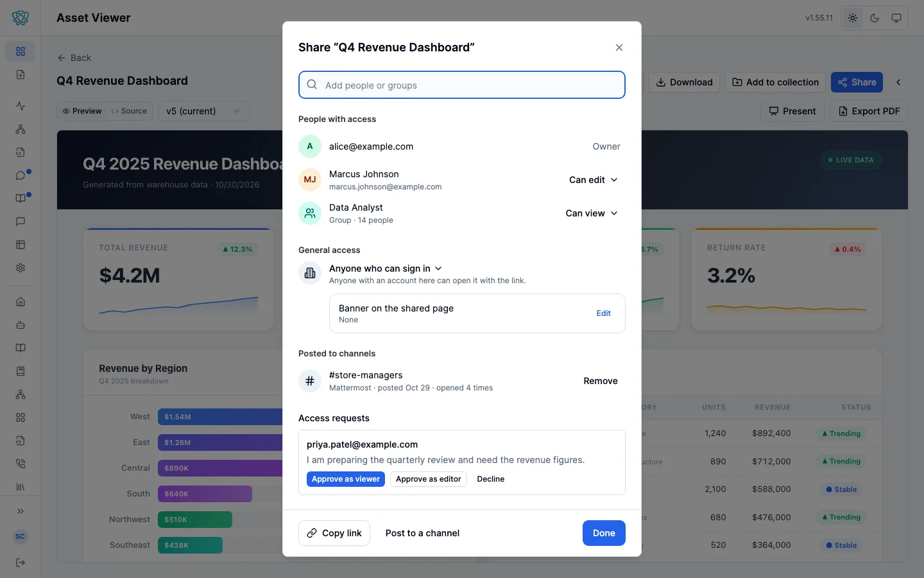
Task: Click the Add to collection button
Action: pos(775,82)
